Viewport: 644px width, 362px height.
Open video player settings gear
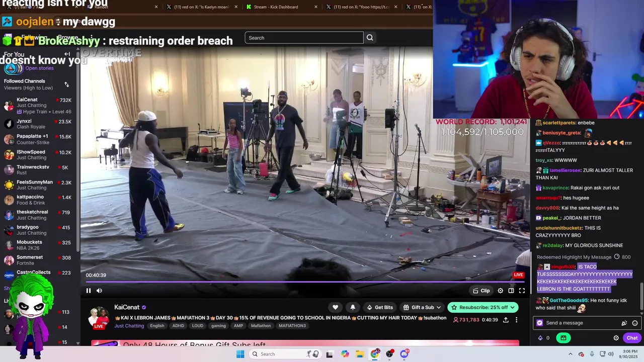[500, 291]
